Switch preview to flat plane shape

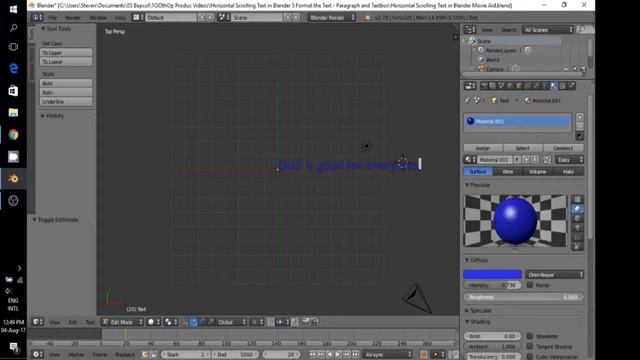click(x=577, y=199)
